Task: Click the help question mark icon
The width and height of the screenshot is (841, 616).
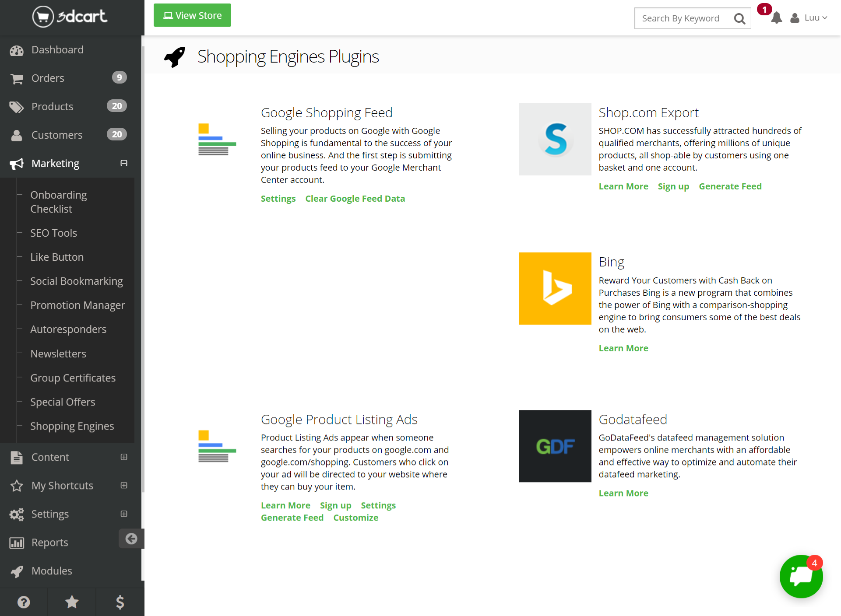Action: [24, 602]
